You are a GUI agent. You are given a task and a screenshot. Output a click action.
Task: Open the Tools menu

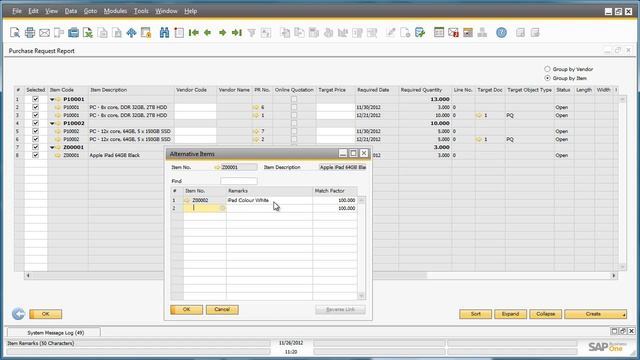point(141,11)
